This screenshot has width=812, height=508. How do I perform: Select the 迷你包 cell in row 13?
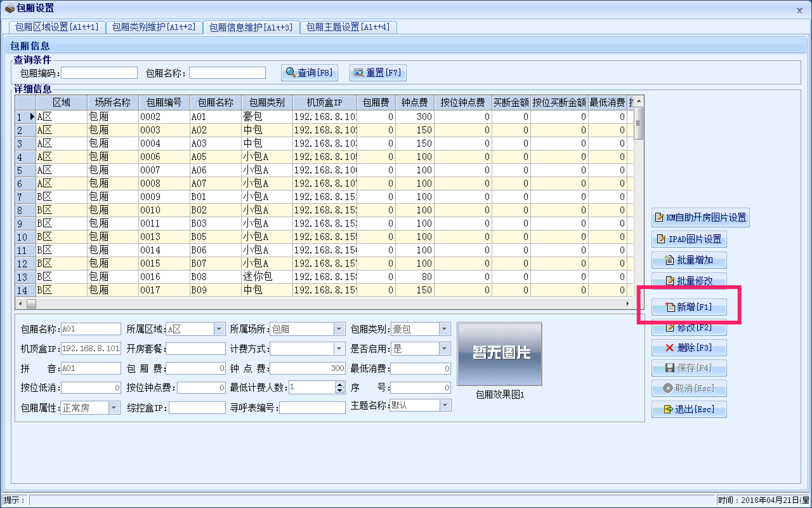(267, 277)
